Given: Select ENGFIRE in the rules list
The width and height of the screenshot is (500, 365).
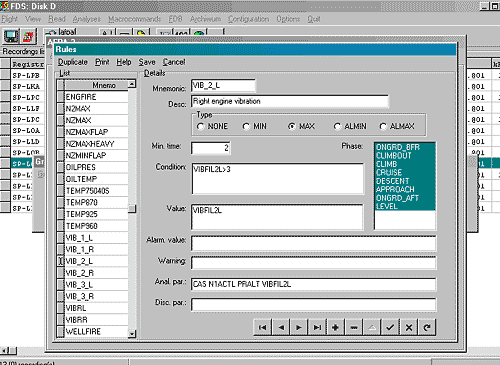Looking at the screenshot, I should pos(96,97).
